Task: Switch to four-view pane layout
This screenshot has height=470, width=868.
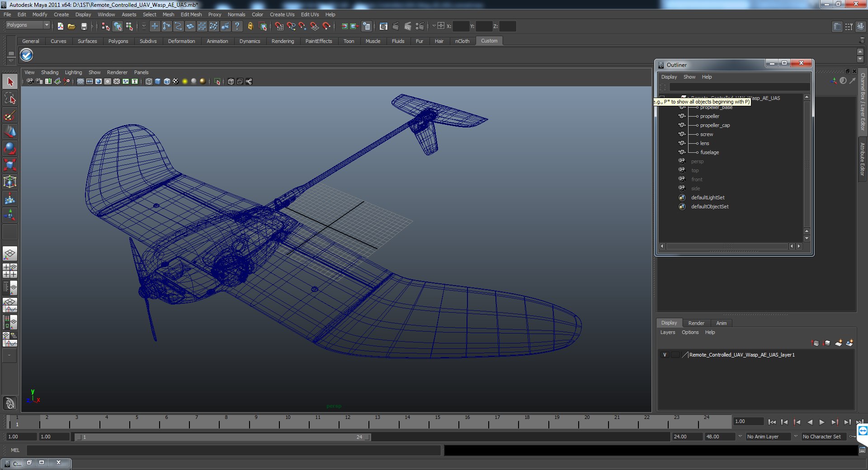Action: point(10,271)
